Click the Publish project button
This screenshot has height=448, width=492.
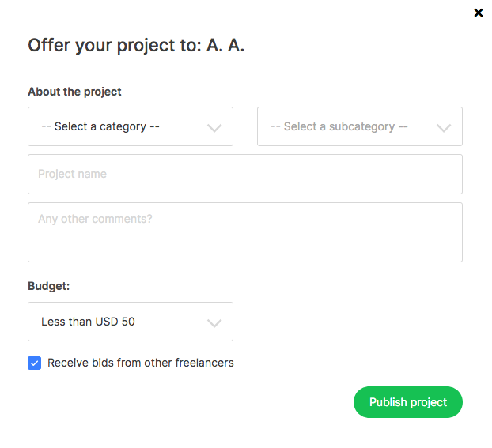pyautogui.click(x=408, y=402)
